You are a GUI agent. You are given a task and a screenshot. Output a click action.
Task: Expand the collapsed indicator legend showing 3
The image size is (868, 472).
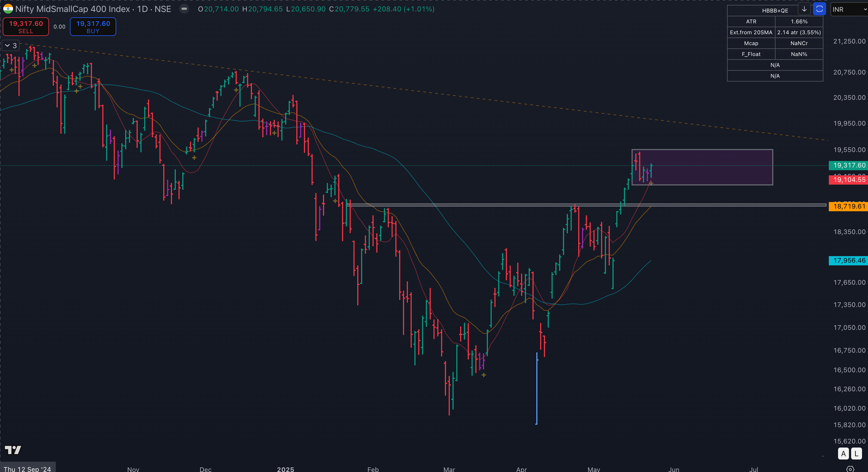tap(11, 45)
